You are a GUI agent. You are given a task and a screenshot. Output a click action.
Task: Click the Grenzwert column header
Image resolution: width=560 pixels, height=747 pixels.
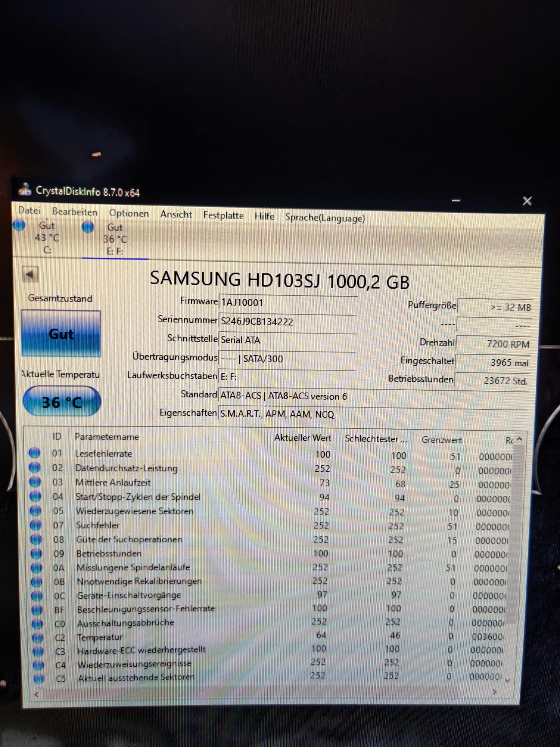[x=442, y=440]
